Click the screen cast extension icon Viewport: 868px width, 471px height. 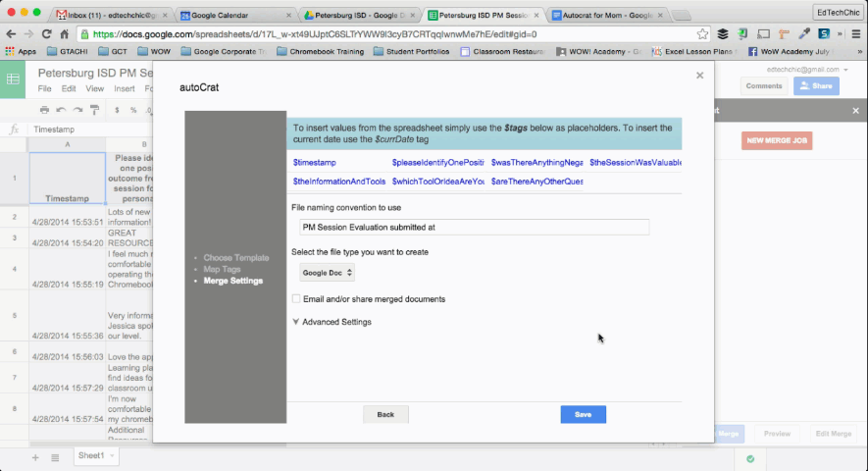[763, 34]
